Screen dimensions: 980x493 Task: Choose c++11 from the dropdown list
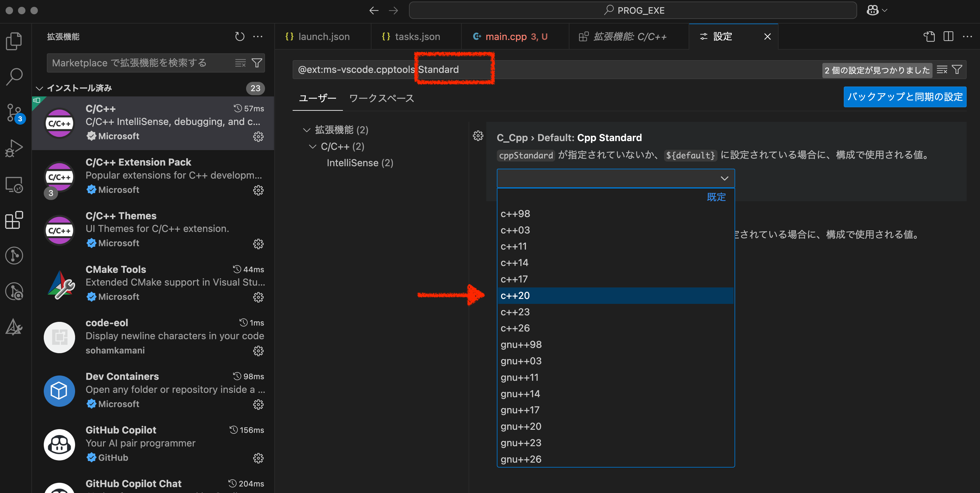click(x=616, y=246)
